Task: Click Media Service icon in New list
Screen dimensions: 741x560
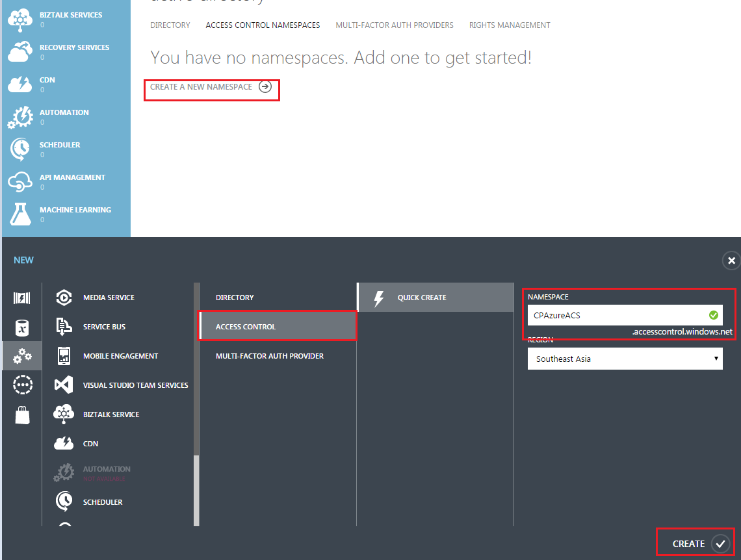Action: coord(64,298)
